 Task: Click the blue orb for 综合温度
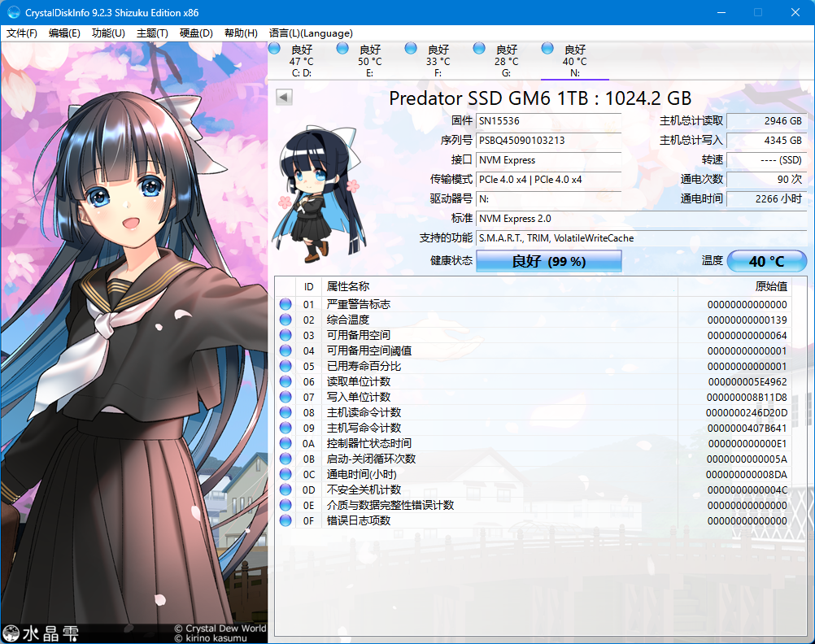[285, 320]
